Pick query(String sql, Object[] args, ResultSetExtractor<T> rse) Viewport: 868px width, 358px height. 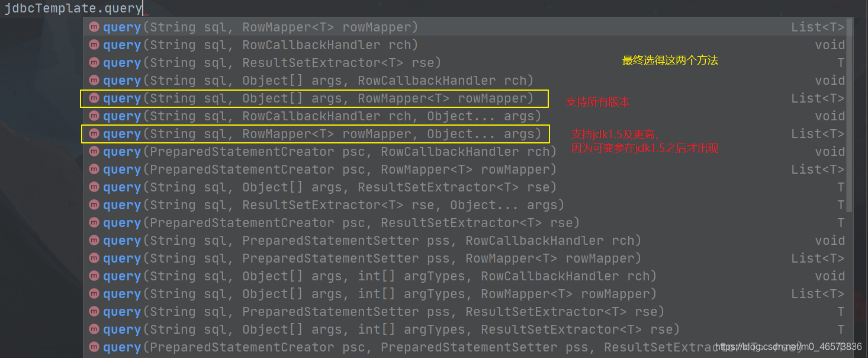(x=464, y=187)
